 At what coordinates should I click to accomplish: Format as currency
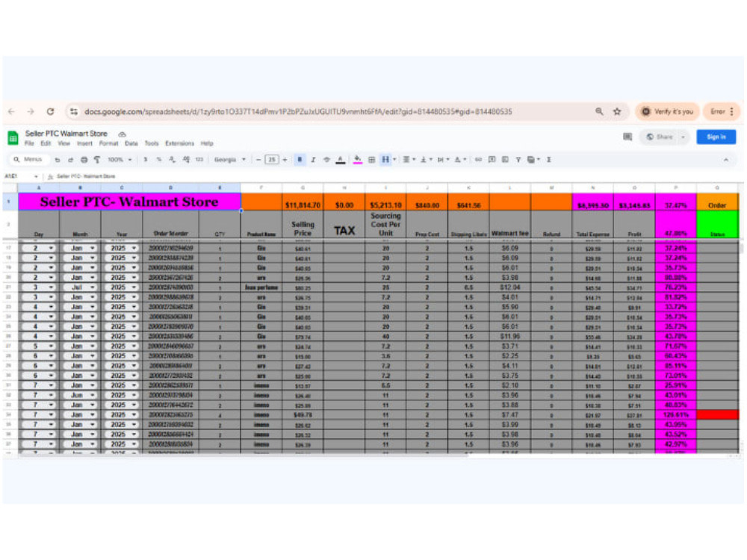click(x=146, y=160)
